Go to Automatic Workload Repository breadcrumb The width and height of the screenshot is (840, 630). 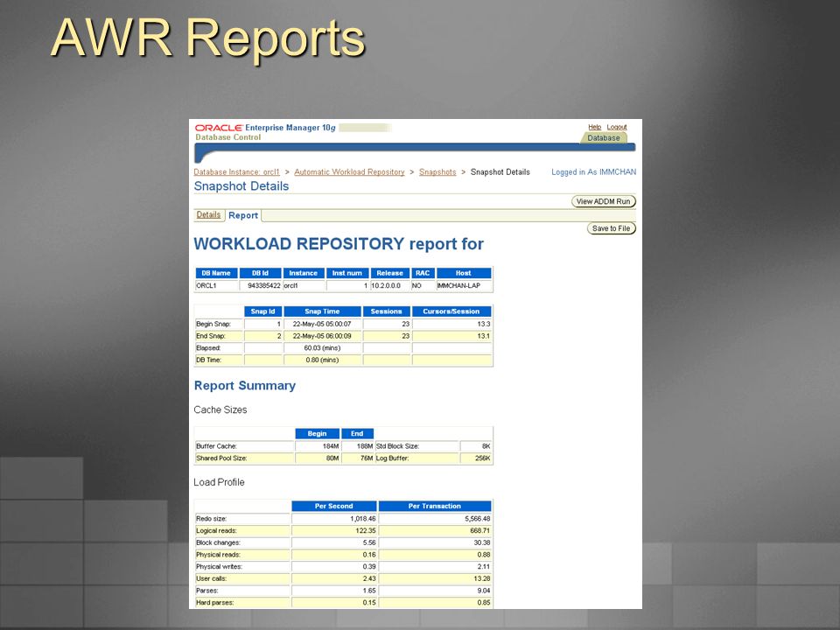click(x=349, y=172)
